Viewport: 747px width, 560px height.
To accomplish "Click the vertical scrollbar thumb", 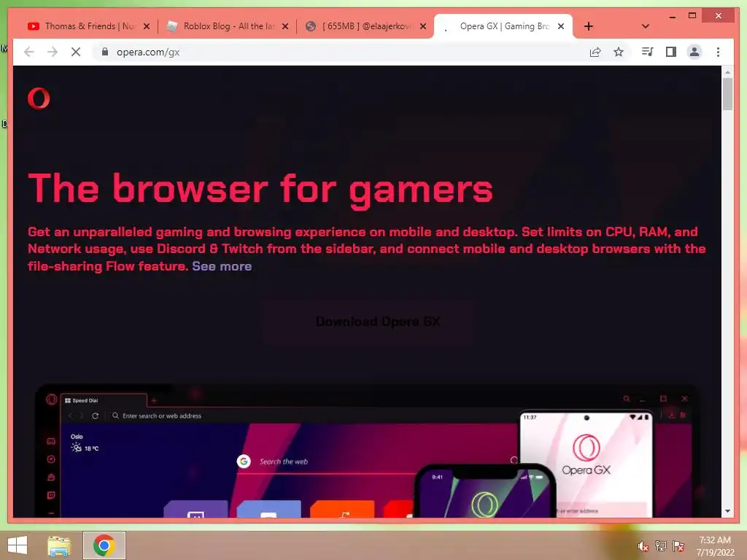I will point(727,94).
